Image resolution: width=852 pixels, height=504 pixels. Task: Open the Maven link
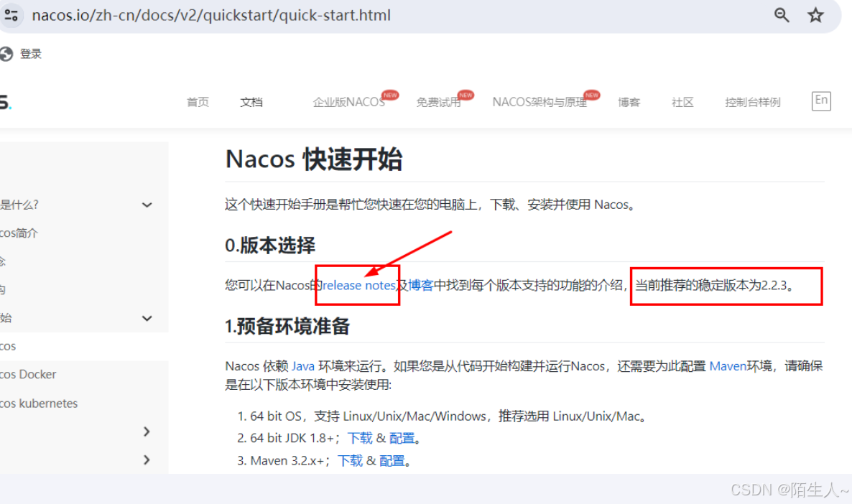(728, 366)
